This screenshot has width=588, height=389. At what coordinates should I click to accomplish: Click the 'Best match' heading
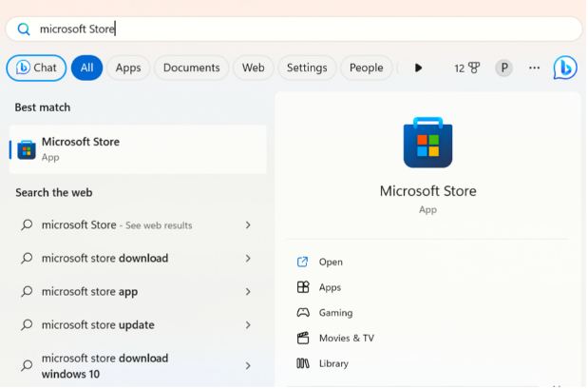click(43, 107)
